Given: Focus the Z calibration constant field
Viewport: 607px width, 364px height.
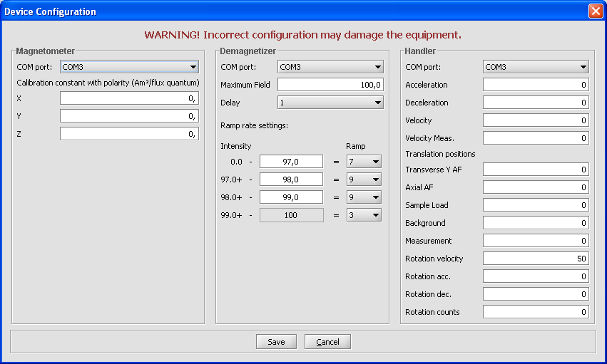Looking at the screenshot, I should [129, 134].
